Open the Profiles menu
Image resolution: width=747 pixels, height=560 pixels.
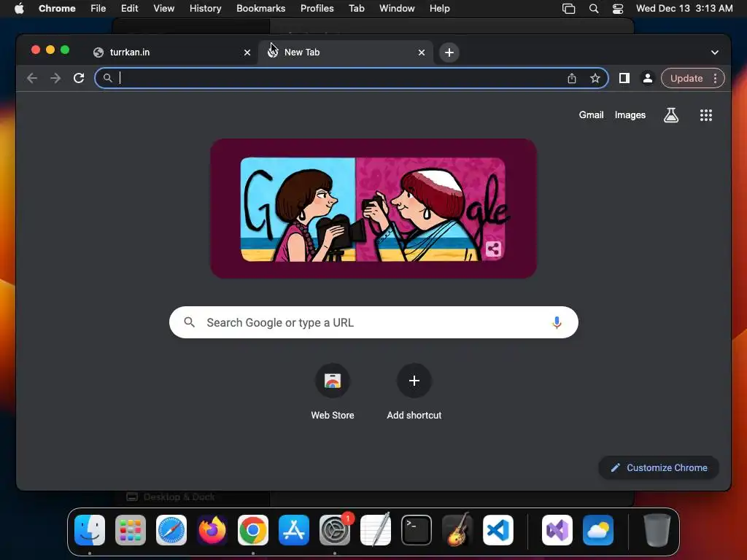click(317, 9)
